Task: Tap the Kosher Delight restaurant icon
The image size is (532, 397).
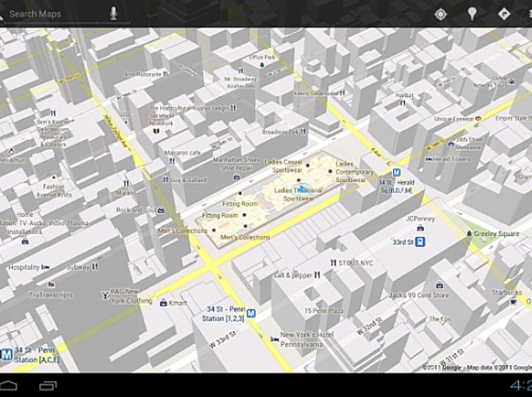Action: 233,108
